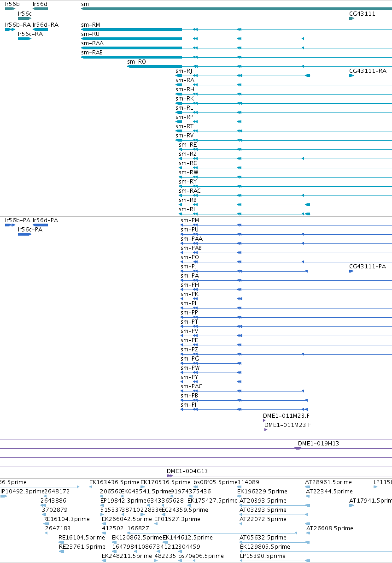Open EST RE23761.5prime
The height and width of the screenshot is (563, 392).
click(82, 546)
